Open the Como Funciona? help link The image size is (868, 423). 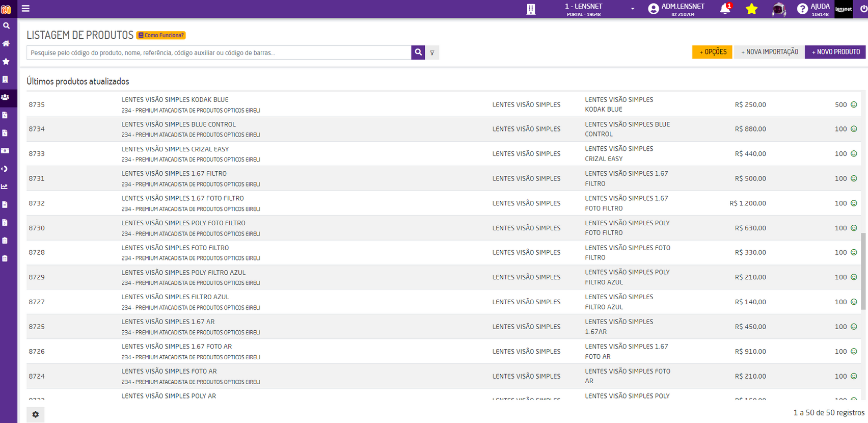pos(161,35)
